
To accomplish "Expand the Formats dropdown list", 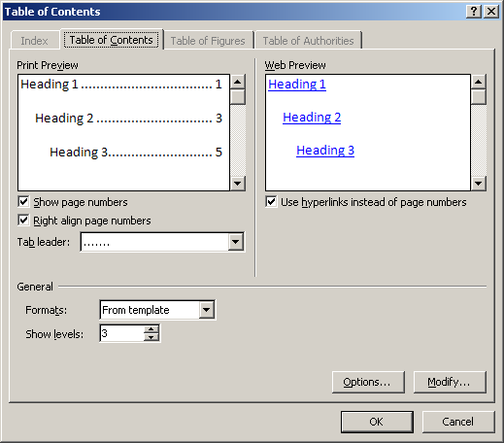I will [207, 310].
